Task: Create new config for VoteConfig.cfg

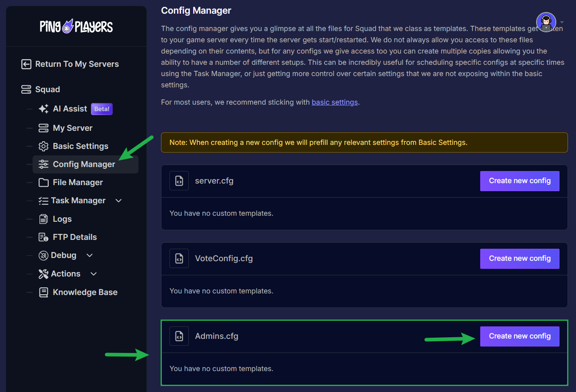Action: [520, 258]
